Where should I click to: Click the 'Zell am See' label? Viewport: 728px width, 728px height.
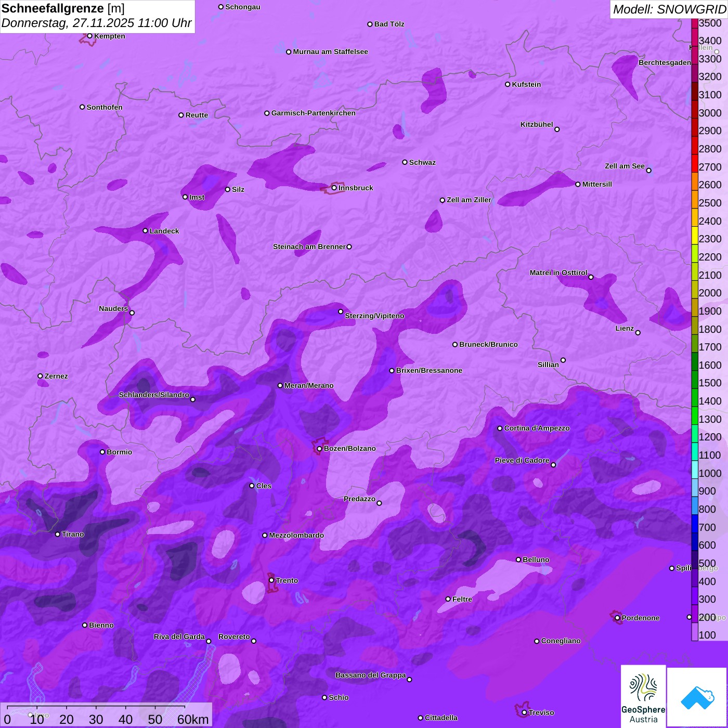625,166
